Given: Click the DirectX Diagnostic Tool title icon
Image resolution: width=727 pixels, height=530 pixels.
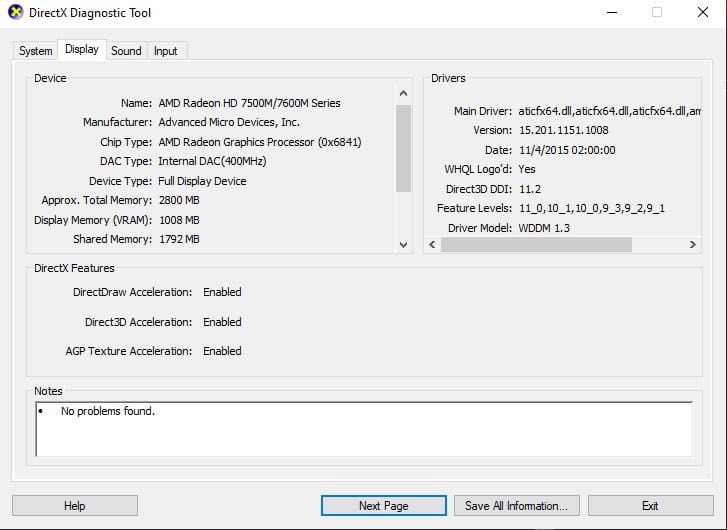Looking at the screenshot, I should pyautogui.click(x=15, y=12).
